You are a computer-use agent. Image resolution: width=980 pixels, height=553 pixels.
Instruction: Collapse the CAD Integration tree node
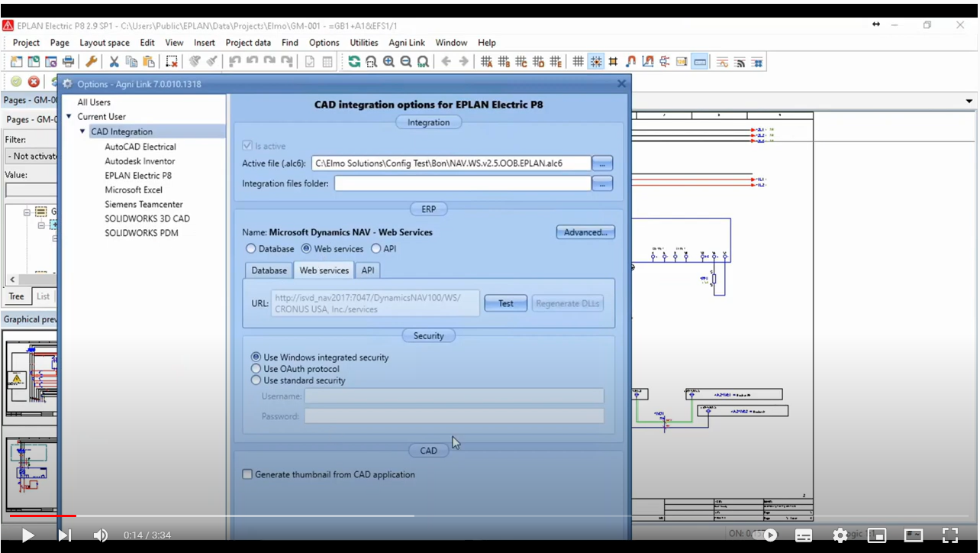(x=82, y=131)
